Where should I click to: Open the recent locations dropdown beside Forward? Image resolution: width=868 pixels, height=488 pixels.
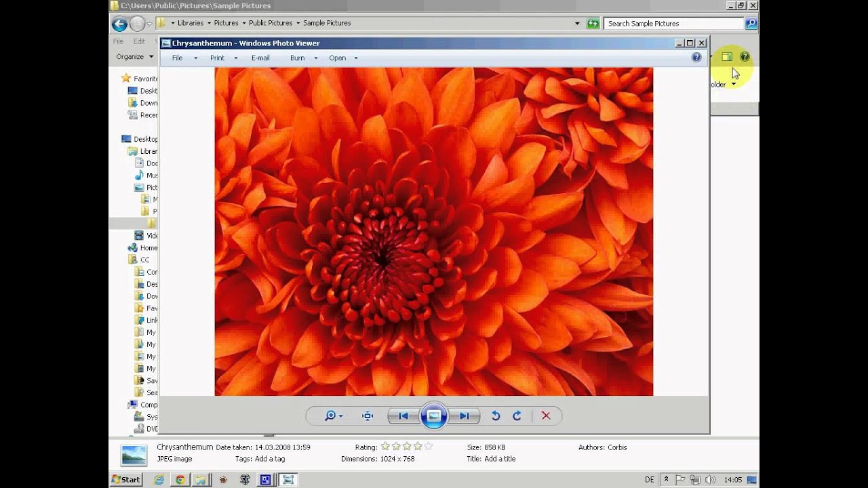(x=150, y=24)
